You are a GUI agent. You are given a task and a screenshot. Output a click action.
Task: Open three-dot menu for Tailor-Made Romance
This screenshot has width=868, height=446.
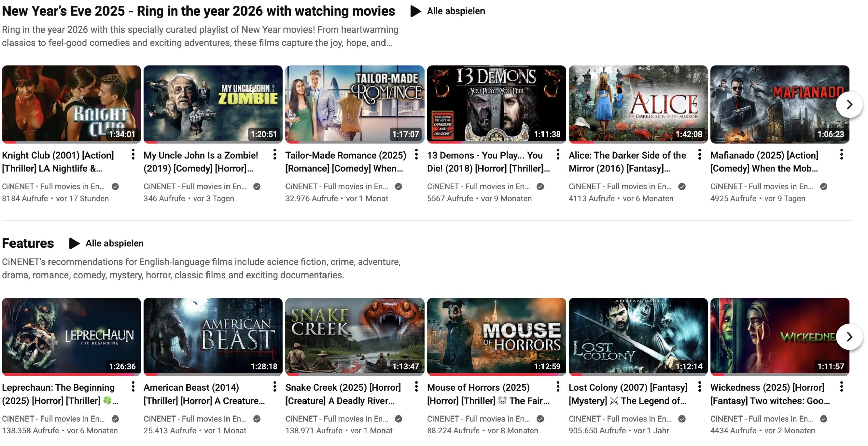click(416, 155)
